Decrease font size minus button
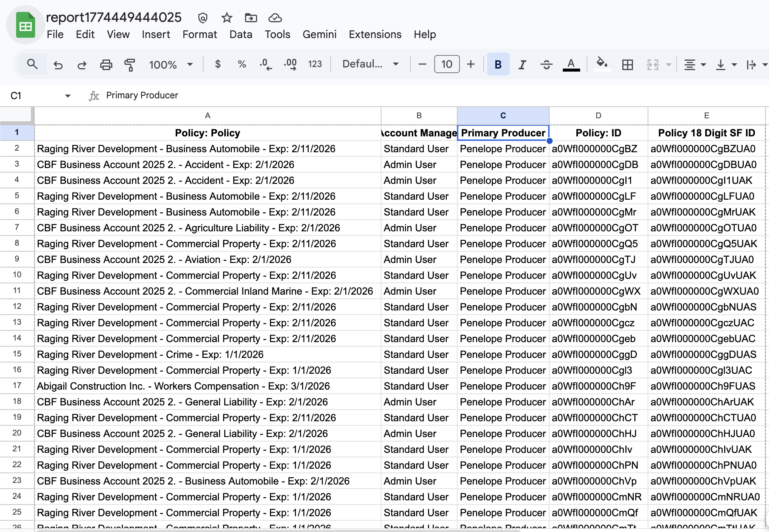Screen dimensions: 769x532 click(423, 64)
